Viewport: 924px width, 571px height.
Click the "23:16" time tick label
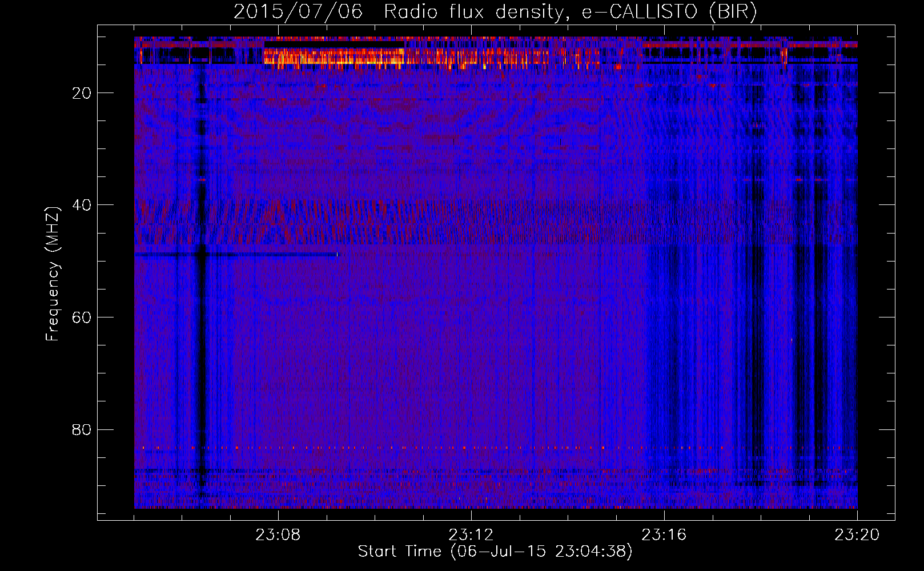[664, 535]
